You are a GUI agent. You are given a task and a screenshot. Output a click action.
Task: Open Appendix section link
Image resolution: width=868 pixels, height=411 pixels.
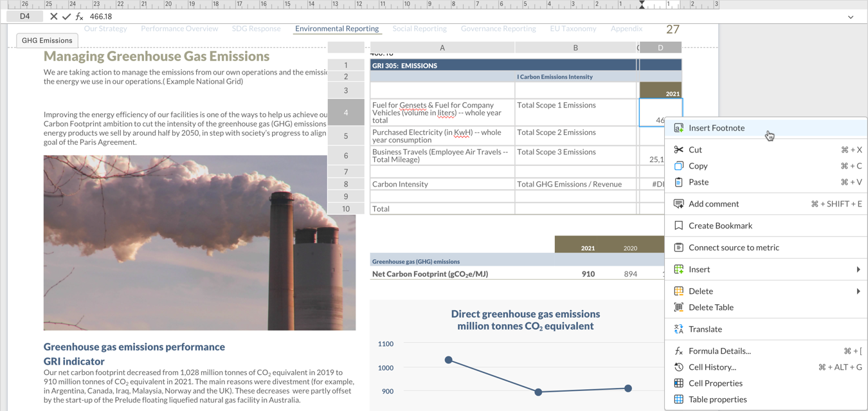point(626,29)
